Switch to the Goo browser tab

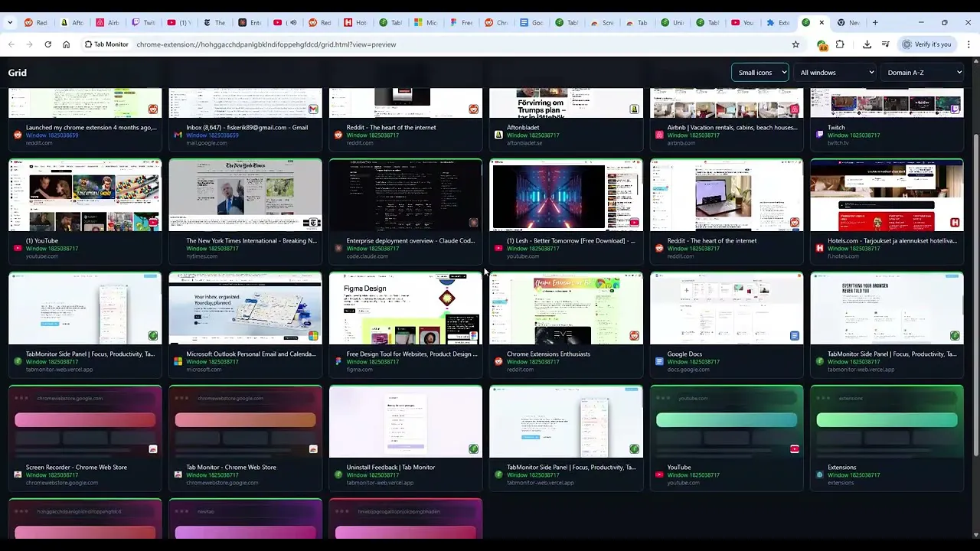pos(532,22)
